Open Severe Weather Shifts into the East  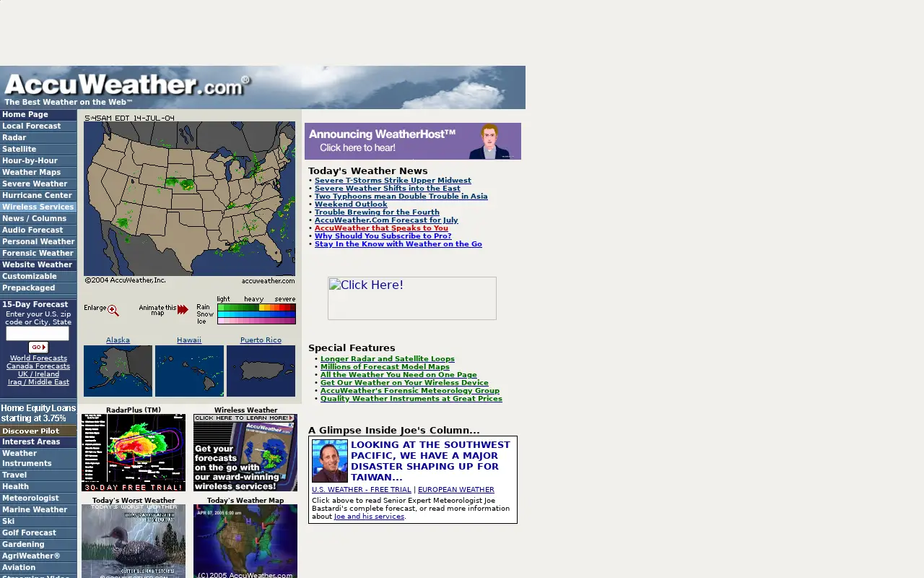(x=387, y=189)
